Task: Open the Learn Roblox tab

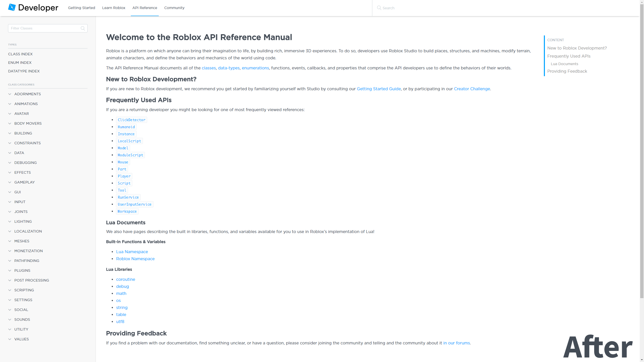Action: (114, 8)
